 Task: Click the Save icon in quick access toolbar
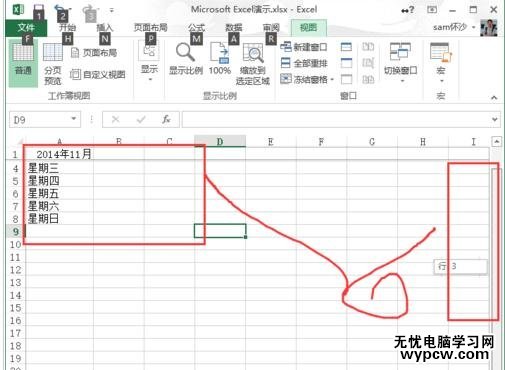tap(39, 10)
